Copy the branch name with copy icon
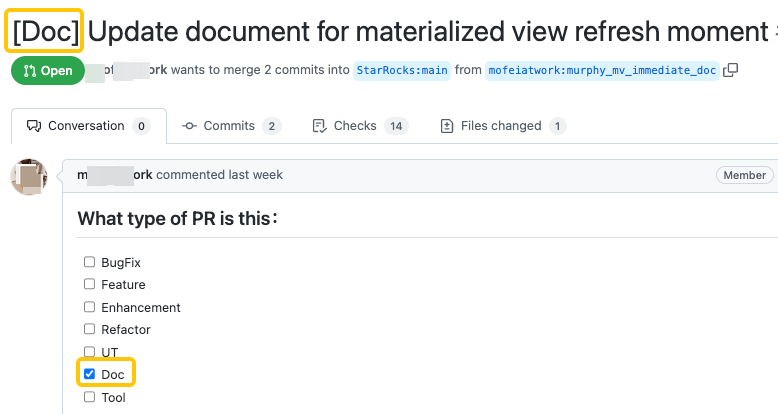778x414 pixels. [x=731, y=70]
